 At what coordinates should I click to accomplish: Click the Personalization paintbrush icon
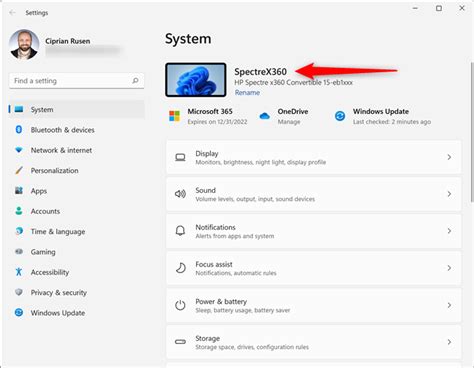pyautogui.click(x=19, y=170)
